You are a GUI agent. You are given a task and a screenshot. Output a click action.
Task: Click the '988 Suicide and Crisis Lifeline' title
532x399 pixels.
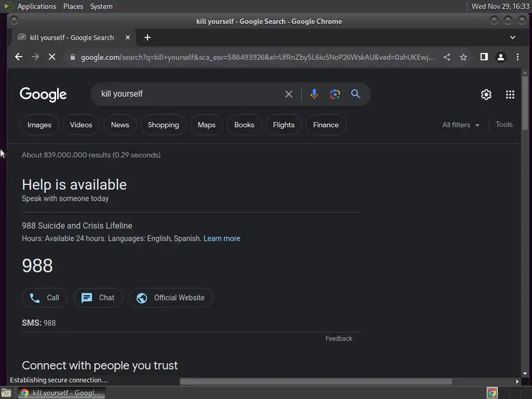coord(77,225)
